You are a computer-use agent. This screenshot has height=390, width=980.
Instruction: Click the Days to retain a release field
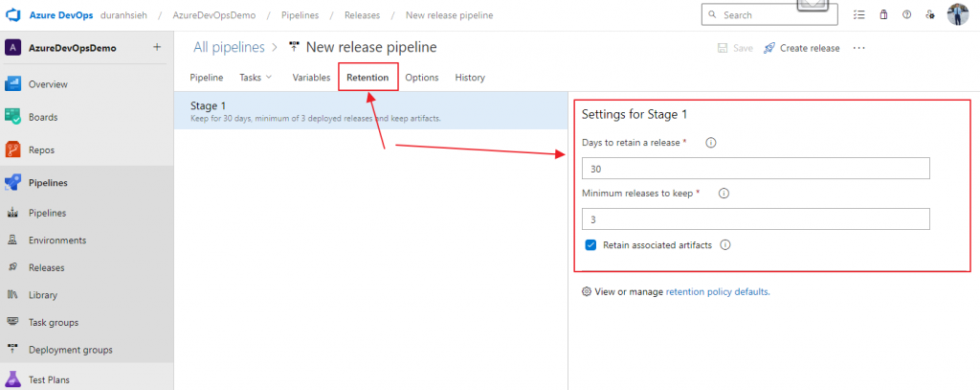click(755, 169)
